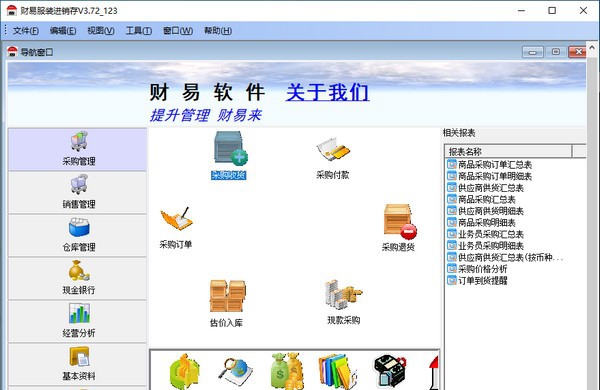Viewport: 600px width, 390px height.
Task: Open the 文件(F) menu
Action: click(x=26, y=31)
